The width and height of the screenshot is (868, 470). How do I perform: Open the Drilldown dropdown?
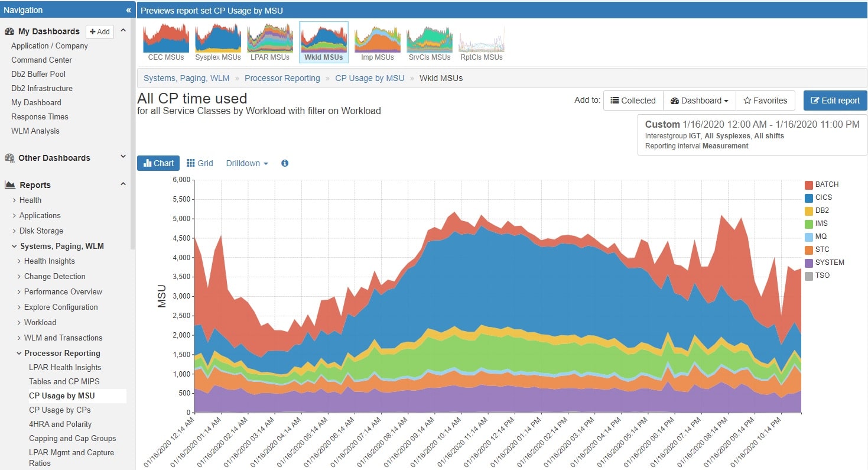247,163
